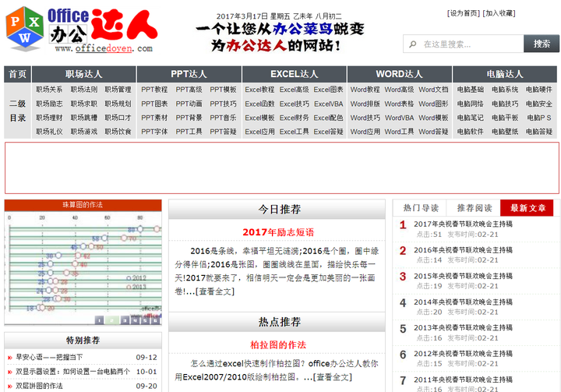Open the 首页 navigation item

(18, 74)
